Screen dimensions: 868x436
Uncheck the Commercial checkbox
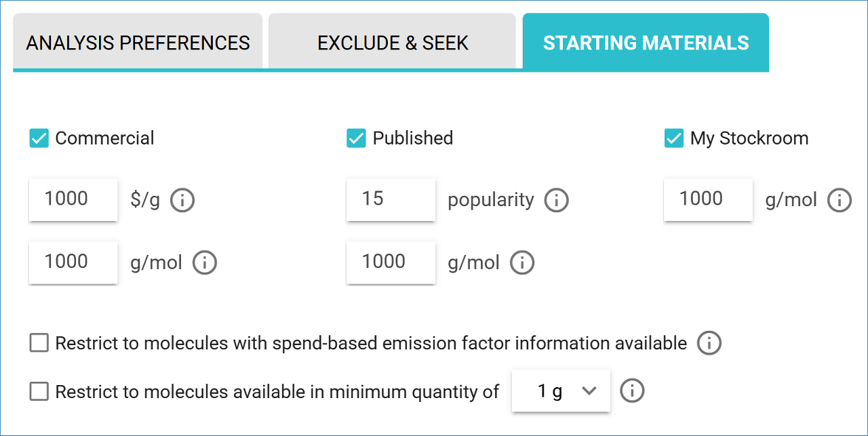pyautogui.click(x=39, y=138)
